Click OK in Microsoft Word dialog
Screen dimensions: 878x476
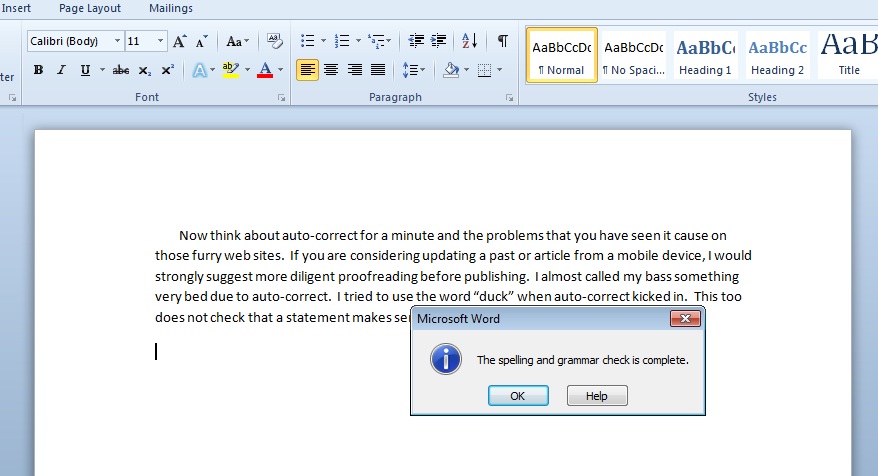pos(518,396)
